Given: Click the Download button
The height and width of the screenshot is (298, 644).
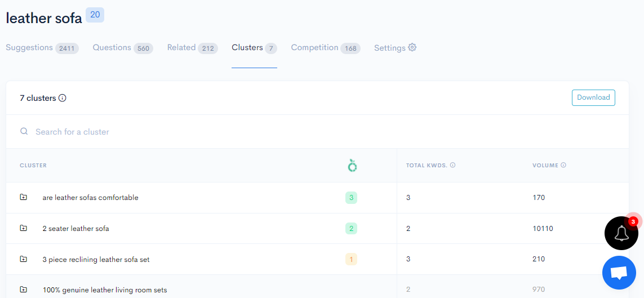Looking at the screenshot, I should pyautogui.click(x=593, y=97).
